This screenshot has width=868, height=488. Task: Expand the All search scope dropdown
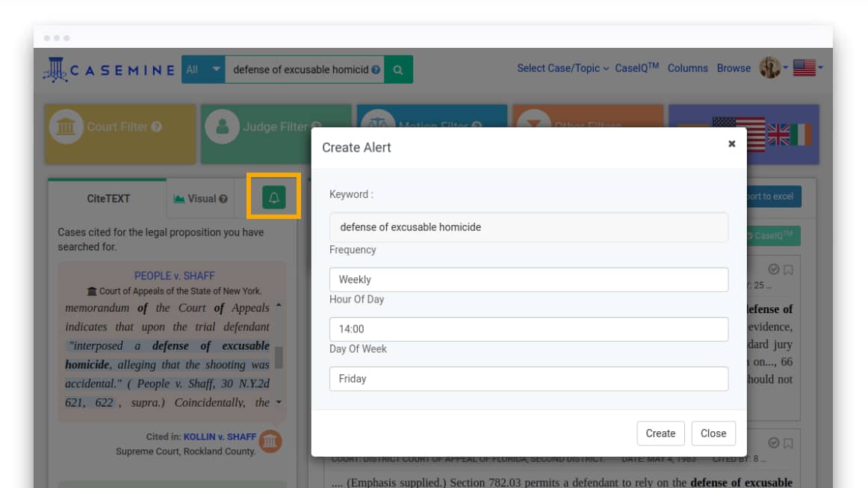[x=202, y=70]
